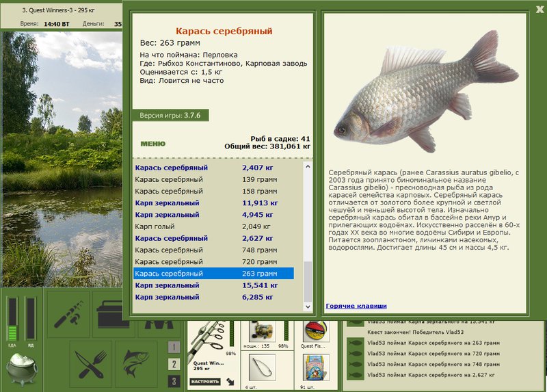The width and height of the screenshot is (547, 392).
Task: Select rod slot number 1
Action: pos(174,347)
